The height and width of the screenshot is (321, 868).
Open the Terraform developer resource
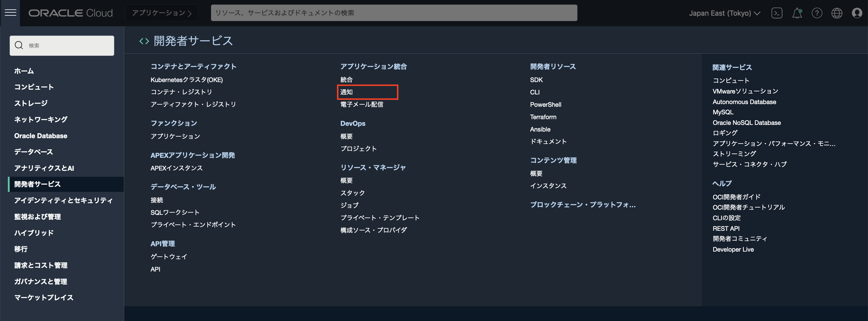click(543, 117)
